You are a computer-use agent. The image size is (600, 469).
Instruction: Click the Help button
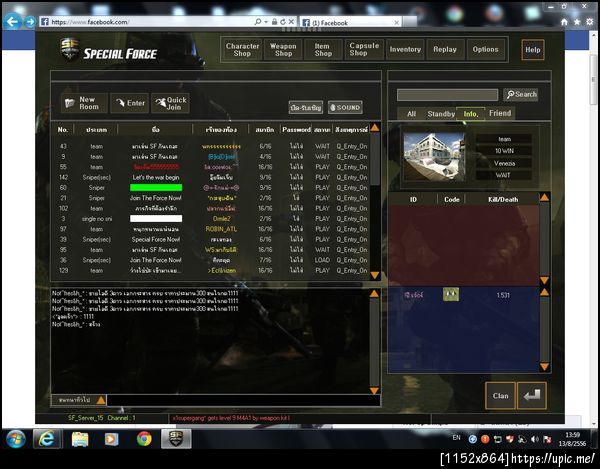point(533,50)
